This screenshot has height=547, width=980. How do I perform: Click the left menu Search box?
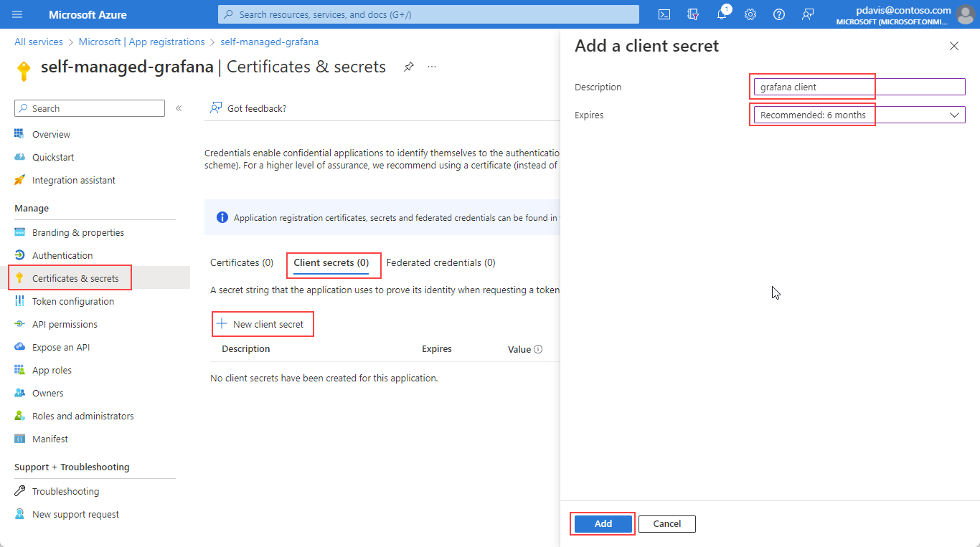90,108
